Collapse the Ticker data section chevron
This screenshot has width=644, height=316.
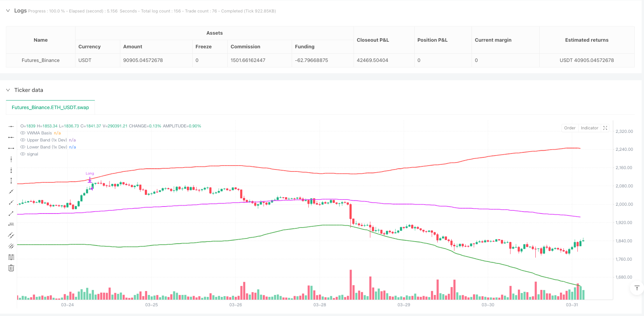click(x=8, y=90)
